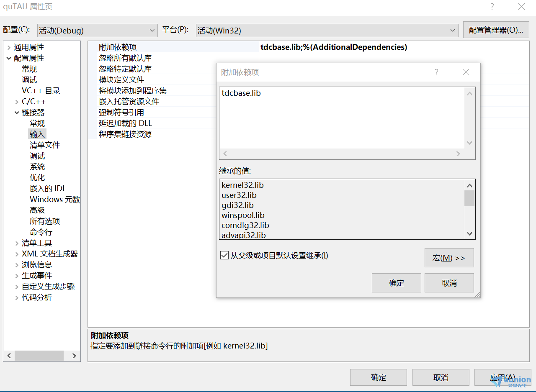Click user32.lib in inherited values
Viewport: 536px width, 392px height.
click(239, 195)
